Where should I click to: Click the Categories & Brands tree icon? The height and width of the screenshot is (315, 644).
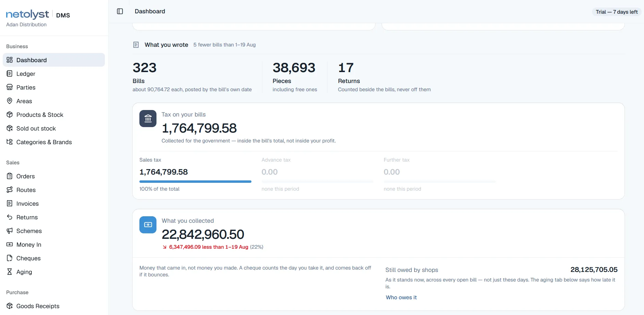pyautogui.click(x=10, y=142)
